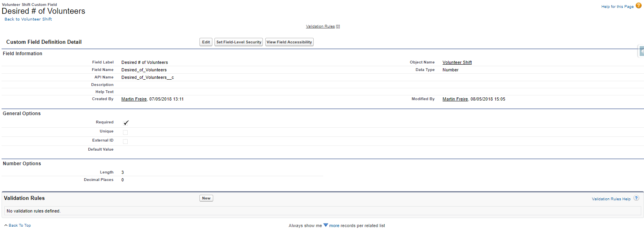The image size is (644, 233).
Task: Open View Field Accessibility
Action: point(289,42)
